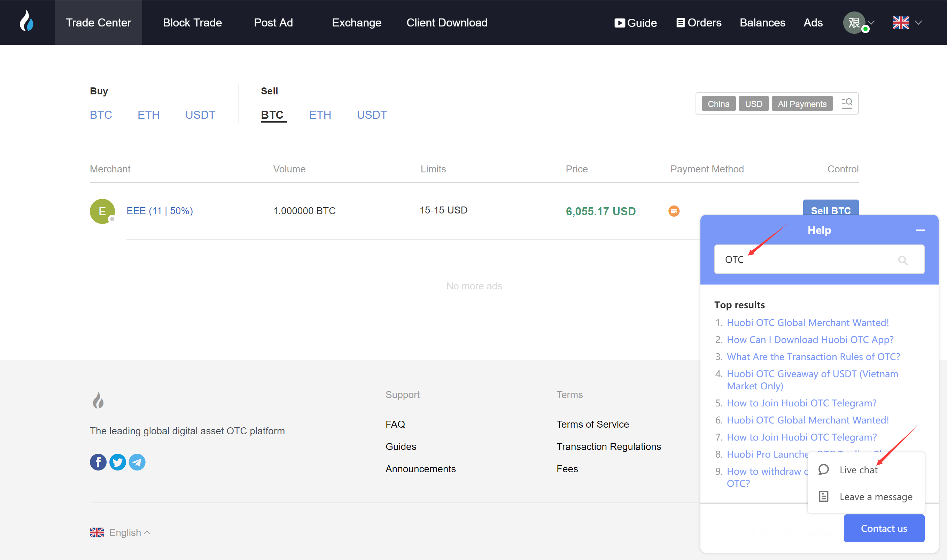Click the Leave a message form icon
947x560 pixels.
823,496
